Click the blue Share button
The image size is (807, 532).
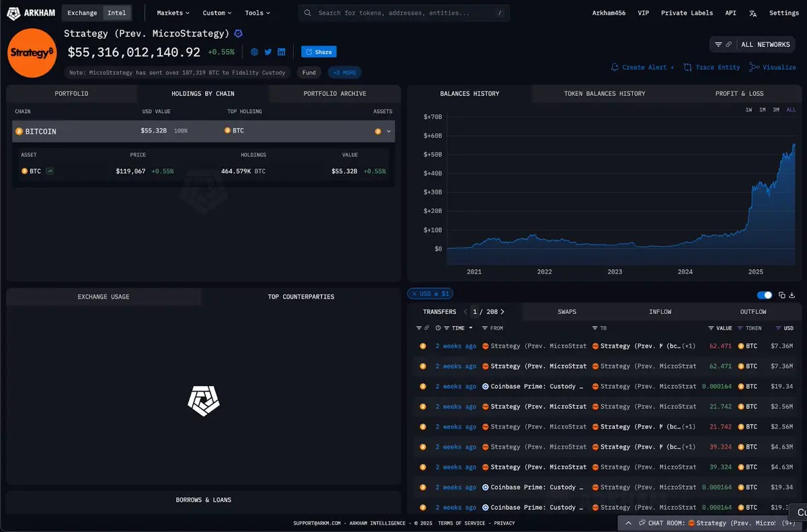[x=319, y=52]
